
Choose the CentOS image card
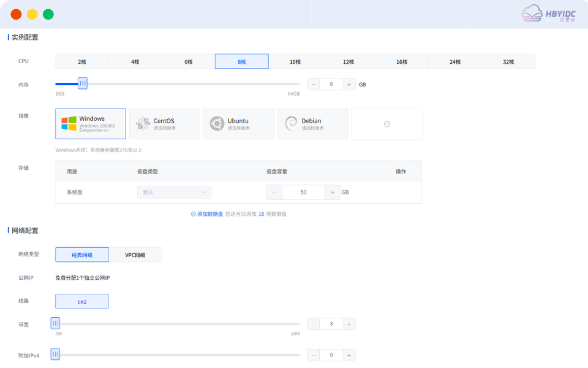point(164,124)
